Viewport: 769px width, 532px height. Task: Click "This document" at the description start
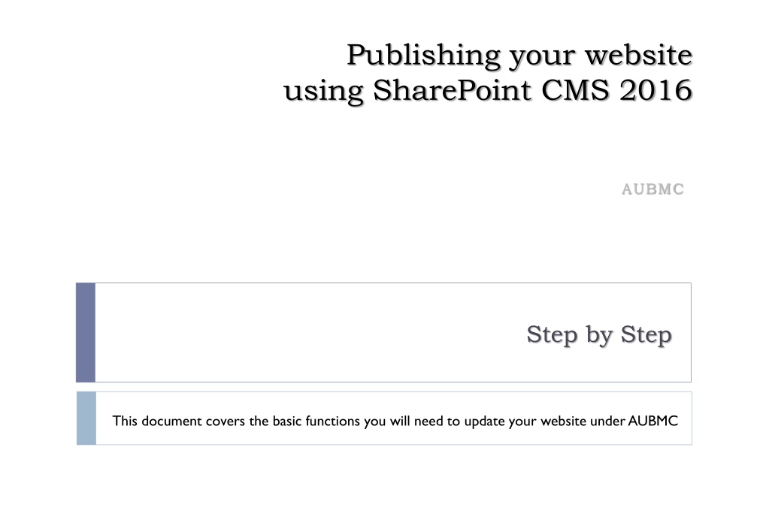[157, 422]
